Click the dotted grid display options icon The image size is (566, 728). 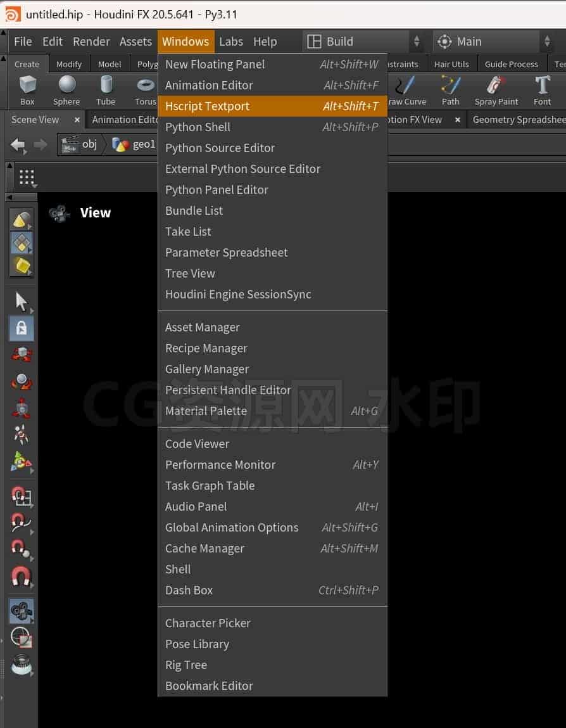(27, 177)
